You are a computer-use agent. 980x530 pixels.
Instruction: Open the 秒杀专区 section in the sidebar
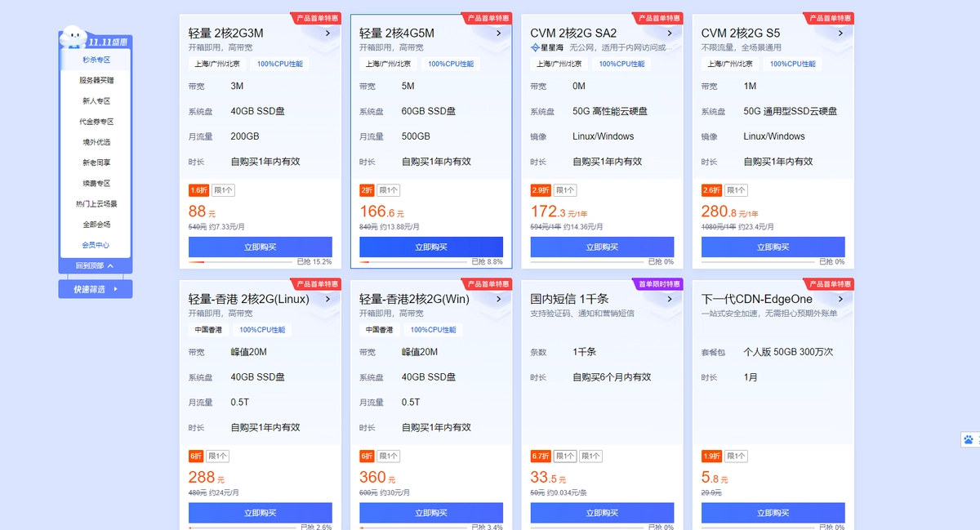96,60
